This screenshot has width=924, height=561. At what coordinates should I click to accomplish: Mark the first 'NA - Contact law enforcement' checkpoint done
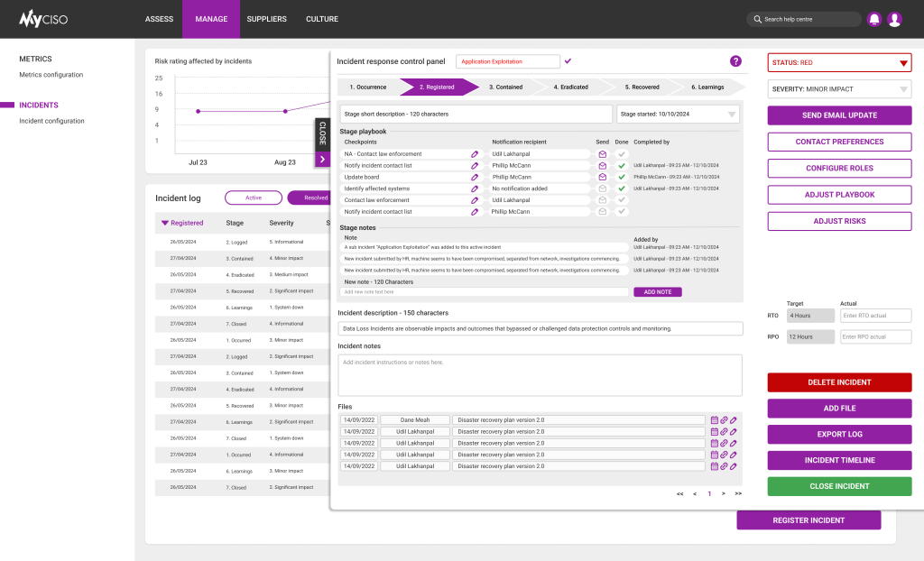tap(620, 152)
